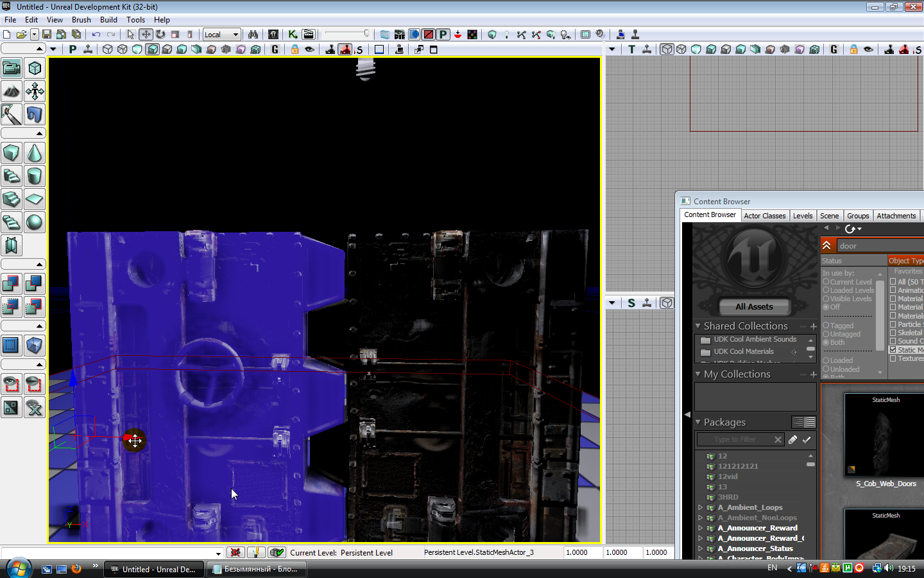Click the CSG Add icon

pos(12,283)
